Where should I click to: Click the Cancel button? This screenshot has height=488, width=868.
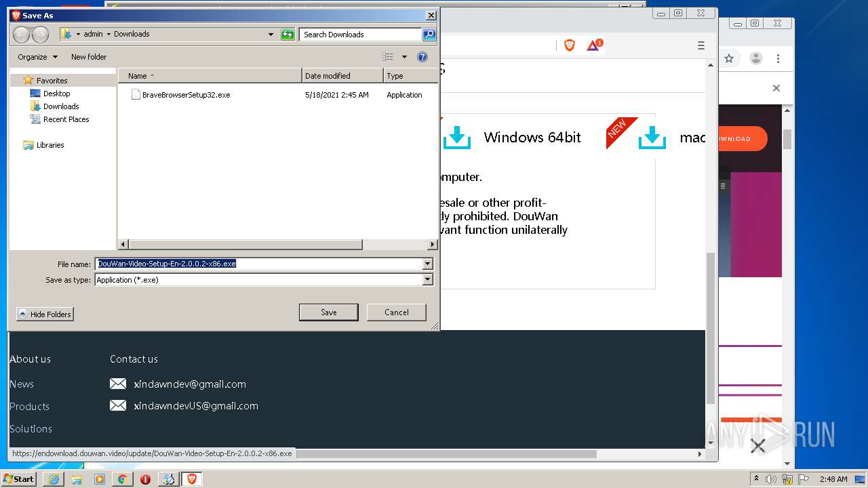pyautogui.click(x=397, y=312)
